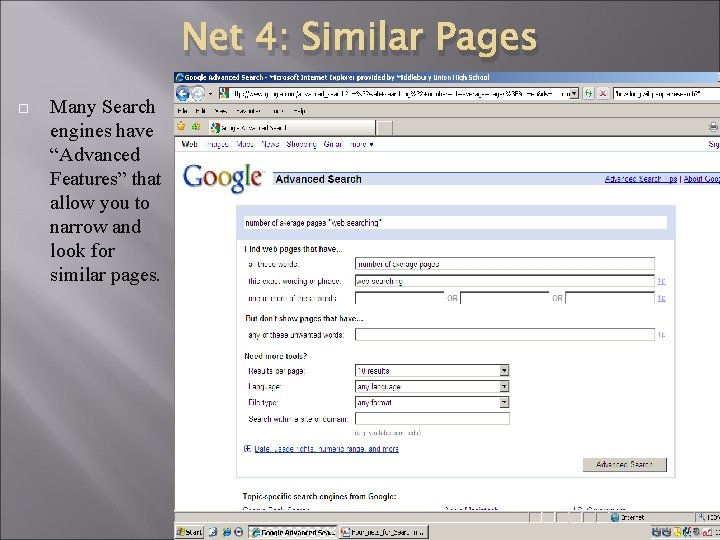Open the File type dropdown showing 'any format'
The height and width of the screenshot is (540, 720).
[432, 403]
